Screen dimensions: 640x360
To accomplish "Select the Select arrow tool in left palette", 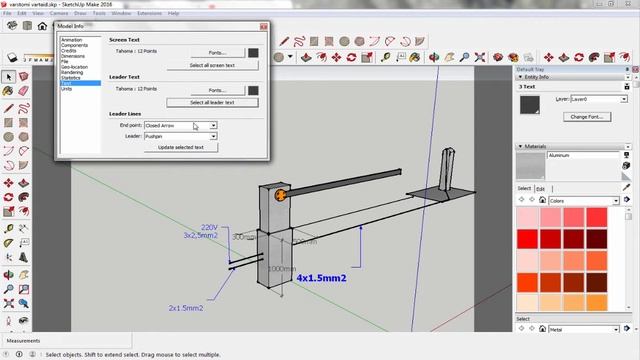I will [9, 77].
